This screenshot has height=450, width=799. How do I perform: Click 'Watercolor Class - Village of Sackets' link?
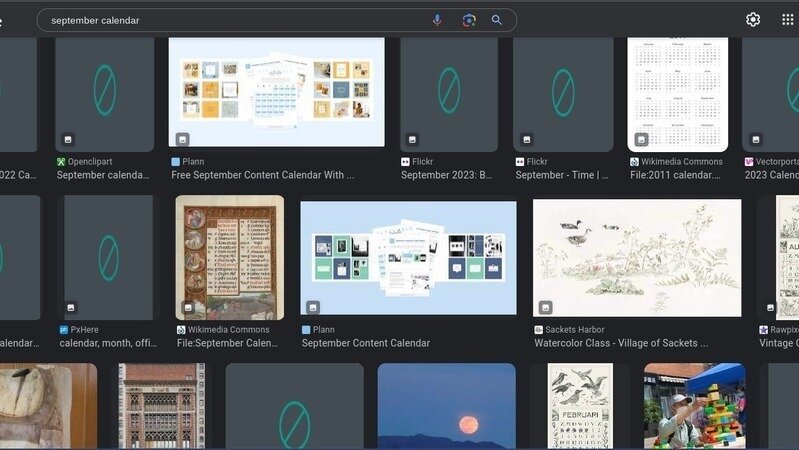(620, 343)
